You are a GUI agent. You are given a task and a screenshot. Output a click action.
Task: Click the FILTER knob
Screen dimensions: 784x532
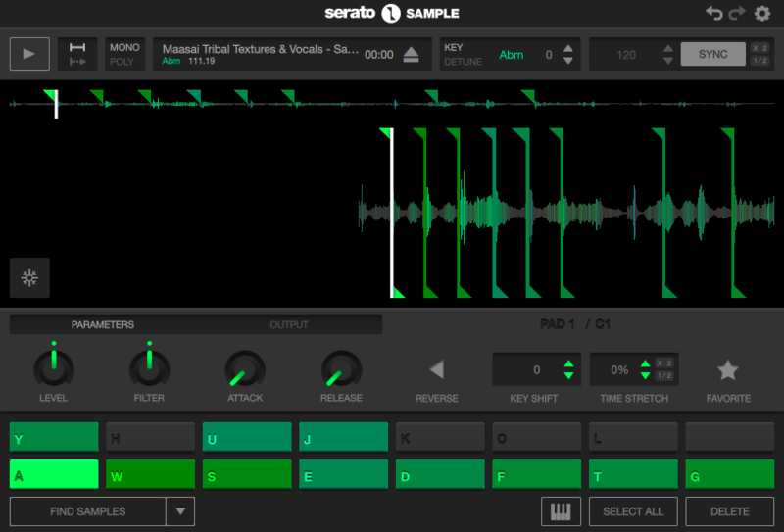tap(149, 369)
